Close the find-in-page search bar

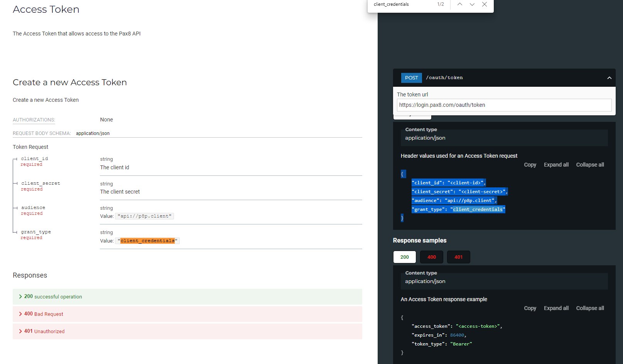485,4
